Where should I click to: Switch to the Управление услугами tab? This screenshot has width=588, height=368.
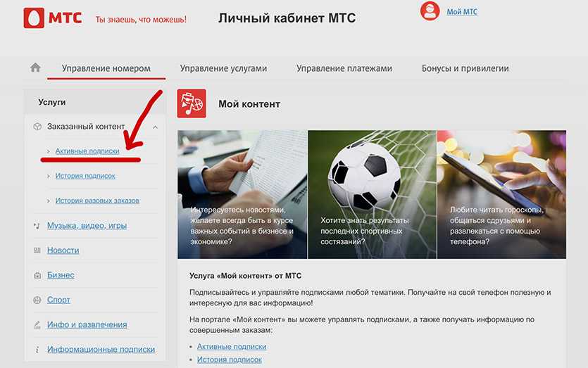coord(223,68)
